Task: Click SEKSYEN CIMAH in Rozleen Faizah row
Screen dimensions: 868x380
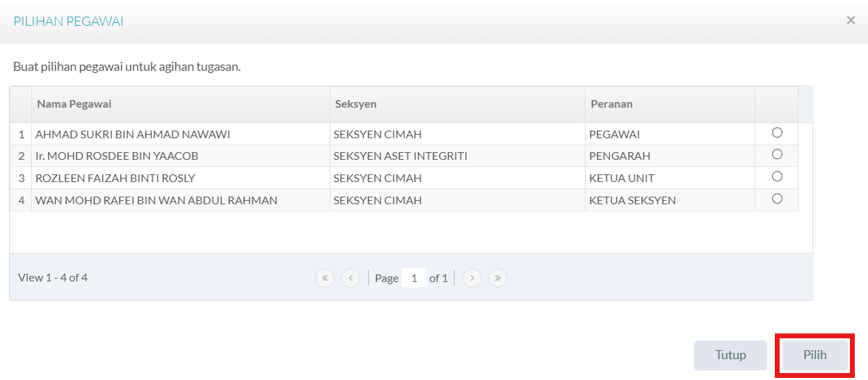Action: point(457,179)
